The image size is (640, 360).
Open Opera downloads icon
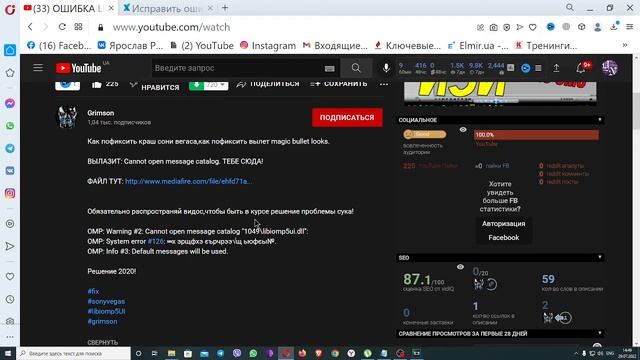pyautogui.click(x=614, y=27)
